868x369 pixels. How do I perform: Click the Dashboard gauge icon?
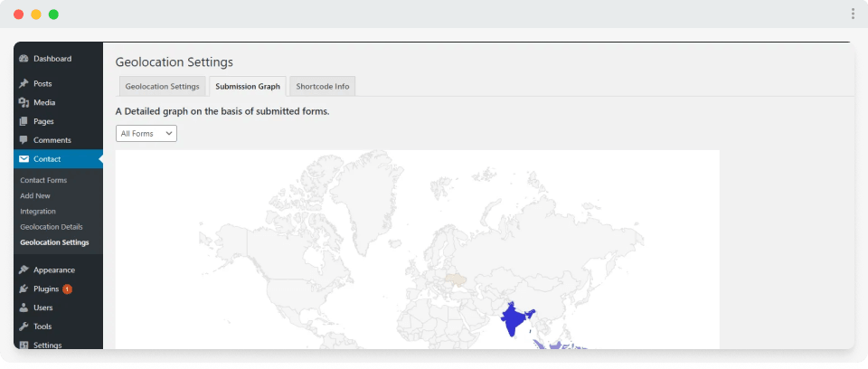(x=24, y=59)
